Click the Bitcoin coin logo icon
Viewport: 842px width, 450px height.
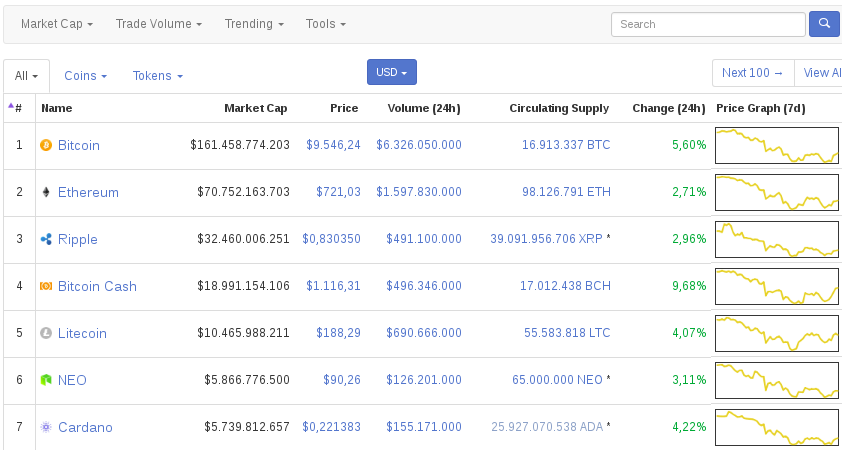(45, 146)
